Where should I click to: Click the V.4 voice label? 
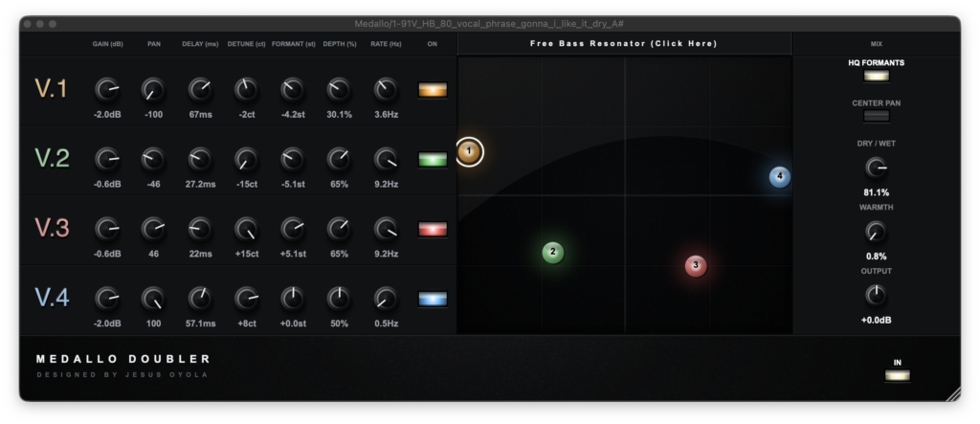pyautogui.click(x=52, y=298)
